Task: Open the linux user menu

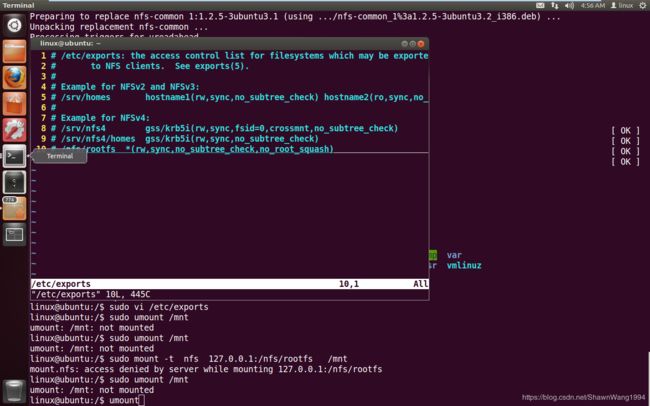Action: [x=622, y=5]
